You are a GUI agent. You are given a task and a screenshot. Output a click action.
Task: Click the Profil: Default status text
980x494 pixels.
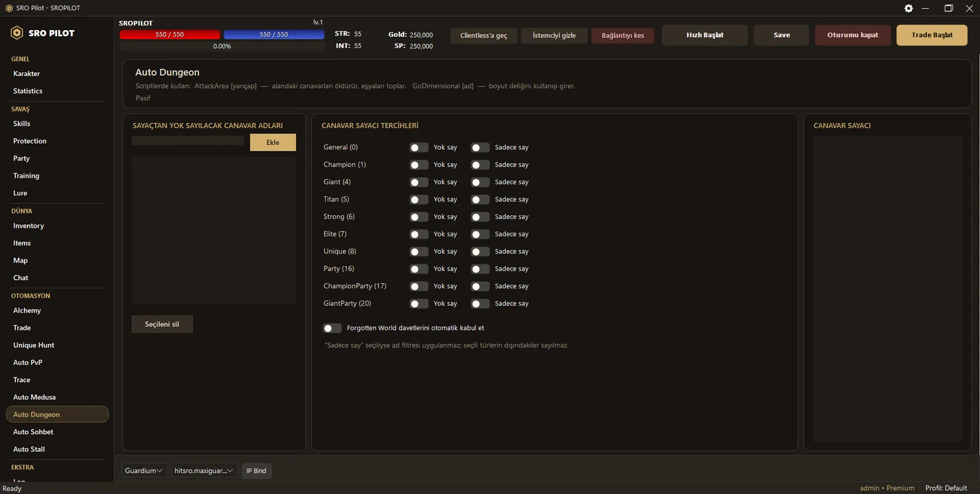(x=946, y=488)
